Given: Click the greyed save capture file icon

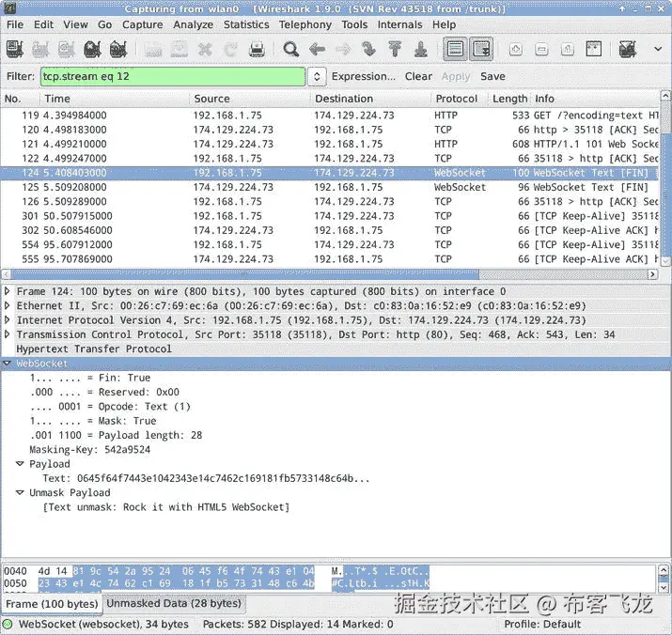Looking at the screenshot, I should (180, 49).
